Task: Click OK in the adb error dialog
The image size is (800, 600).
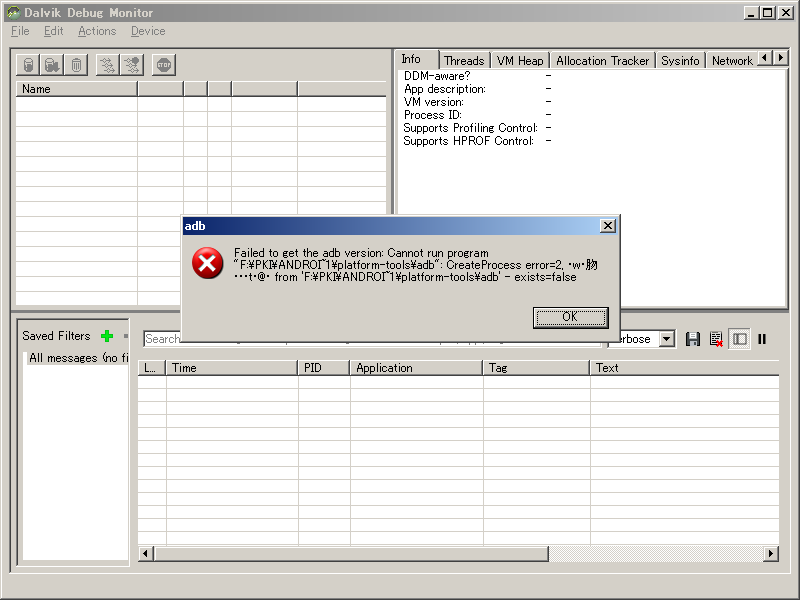Action: (x=570, y=317)
